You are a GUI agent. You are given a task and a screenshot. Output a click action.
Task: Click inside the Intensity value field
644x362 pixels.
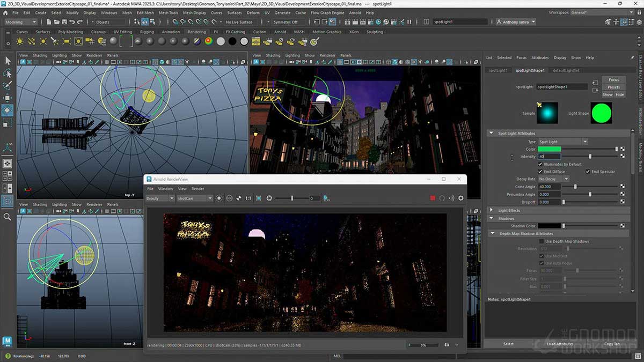click(x=550, y=157)
